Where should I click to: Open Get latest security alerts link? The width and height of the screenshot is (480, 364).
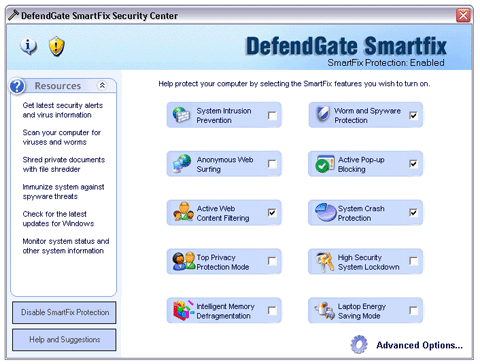[x=63, y=110]
